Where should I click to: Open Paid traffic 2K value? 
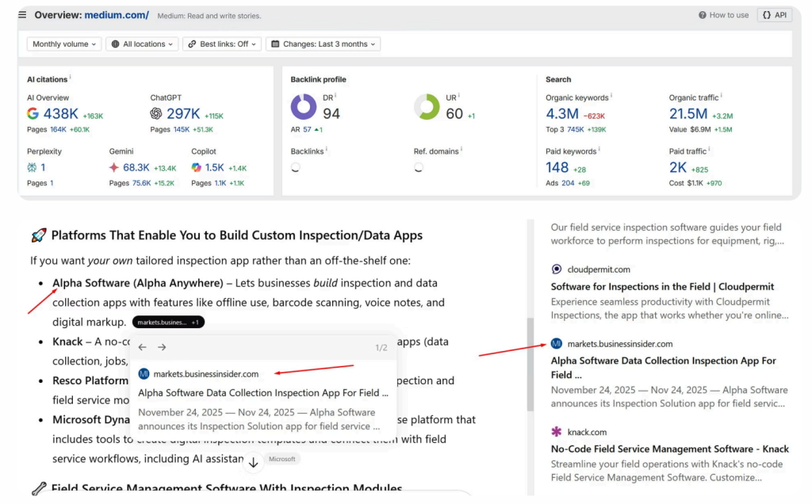click(x=678, y=167)
